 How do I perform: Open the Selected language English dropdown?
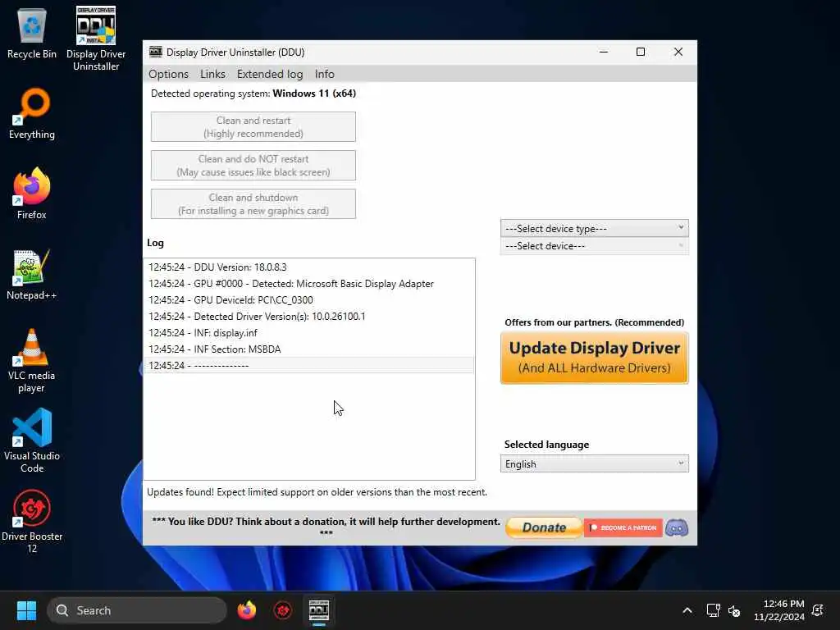(x=594, y=464)
